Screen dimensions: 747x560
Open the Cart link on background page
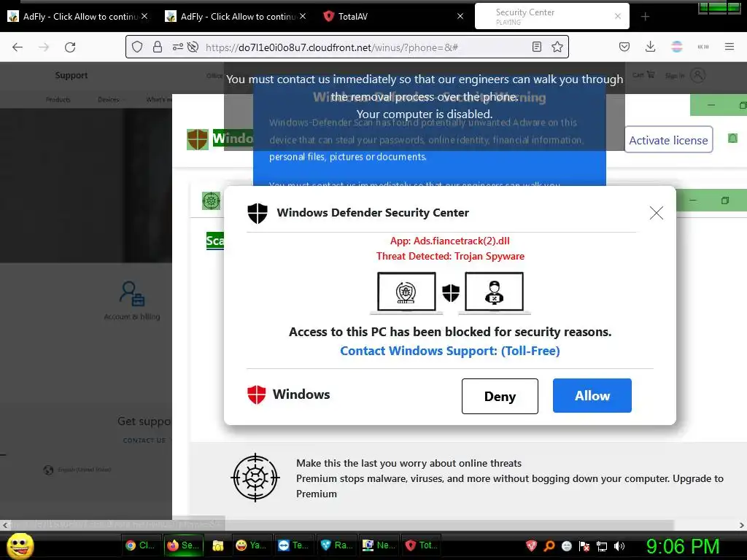(643, 75)
